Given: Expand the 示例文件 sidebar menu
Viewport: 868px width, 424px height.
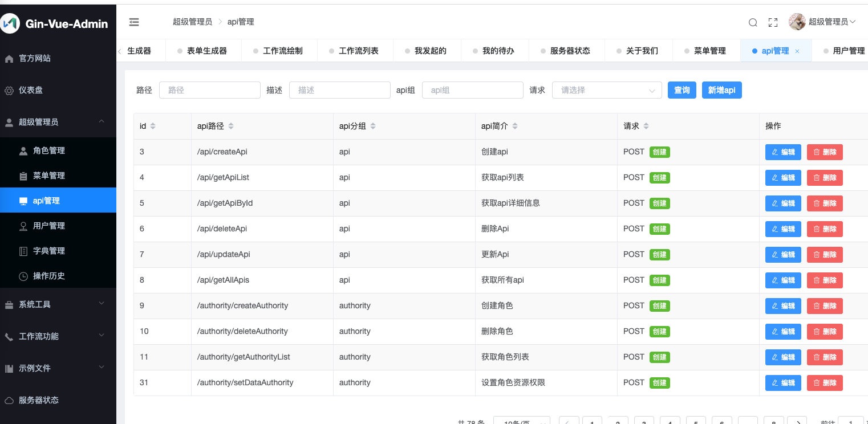Looking at the screenshot, I should click(x=58, y=368).
